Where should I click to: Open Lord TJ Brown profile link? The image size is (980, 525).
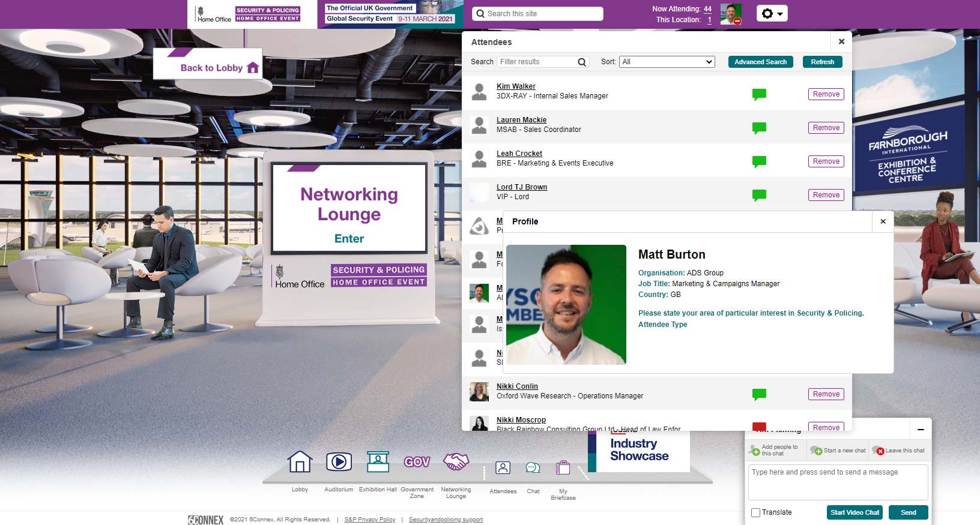tap(522, 187)
